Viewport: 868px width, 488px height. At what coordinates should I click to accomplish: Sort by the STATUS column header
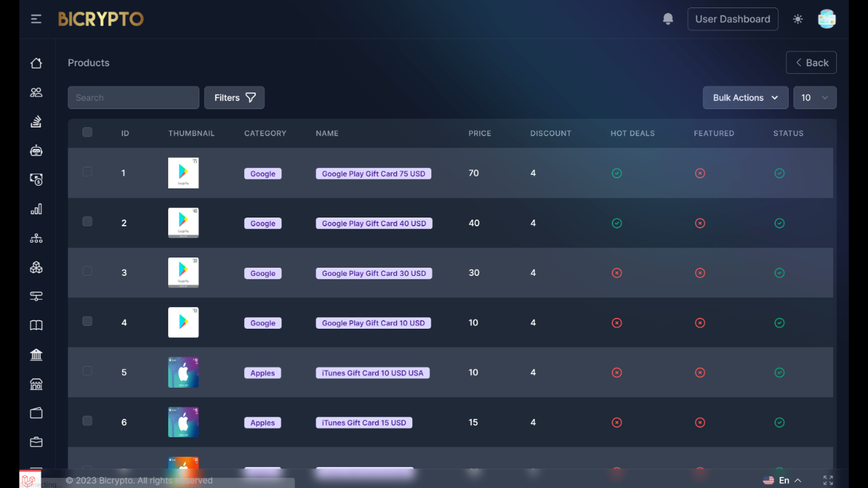point(788,134)
